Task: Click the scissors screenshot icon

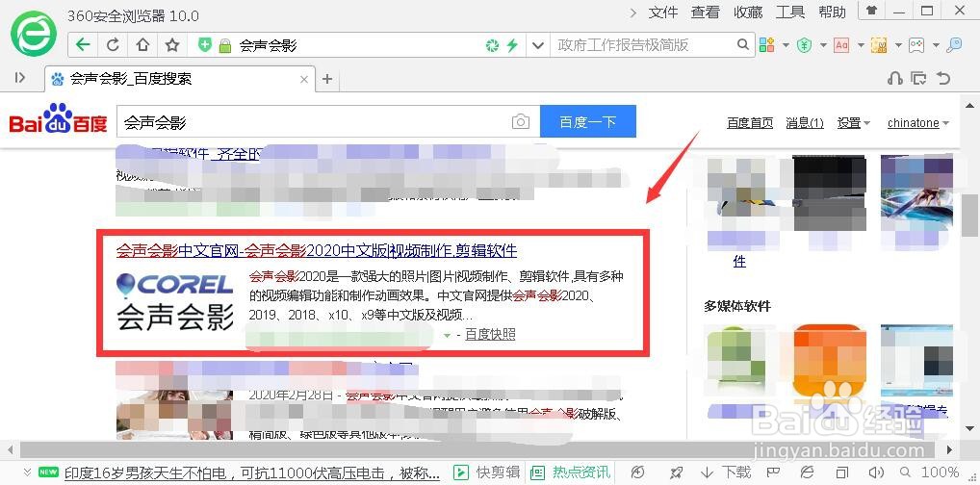Action: [x=879, y=45]
